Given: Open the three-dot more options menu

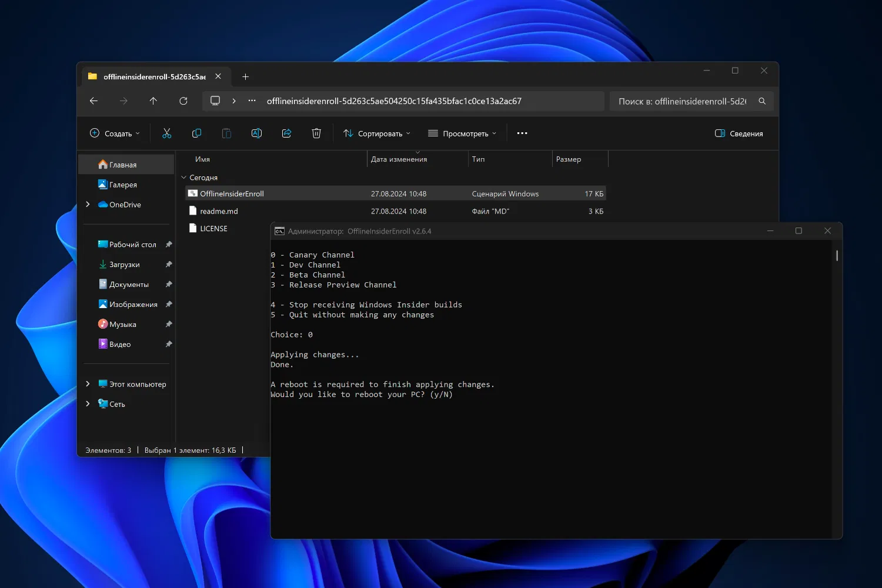Looking at the screenshot, I should [x=522, y=133].
